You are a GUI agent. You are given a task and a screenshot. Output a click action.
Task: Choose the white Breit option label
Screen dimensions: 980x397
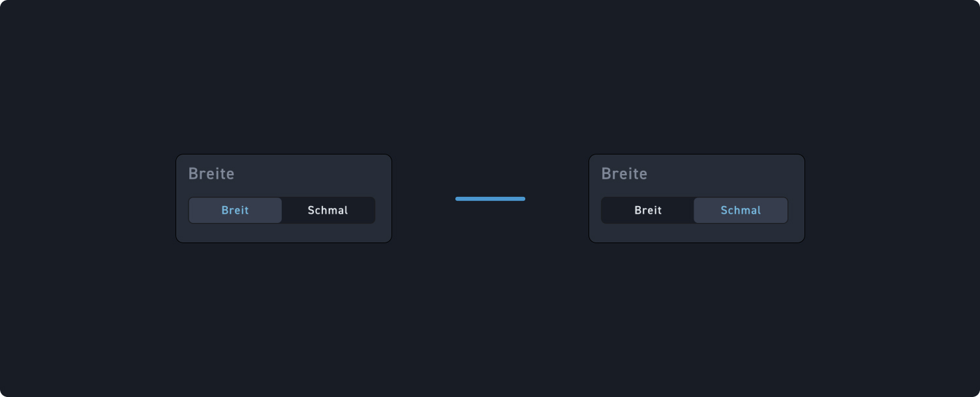648,211
